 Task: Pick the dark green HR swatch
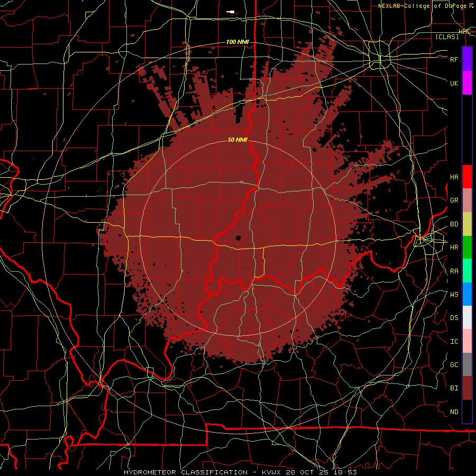coord(467,248)
